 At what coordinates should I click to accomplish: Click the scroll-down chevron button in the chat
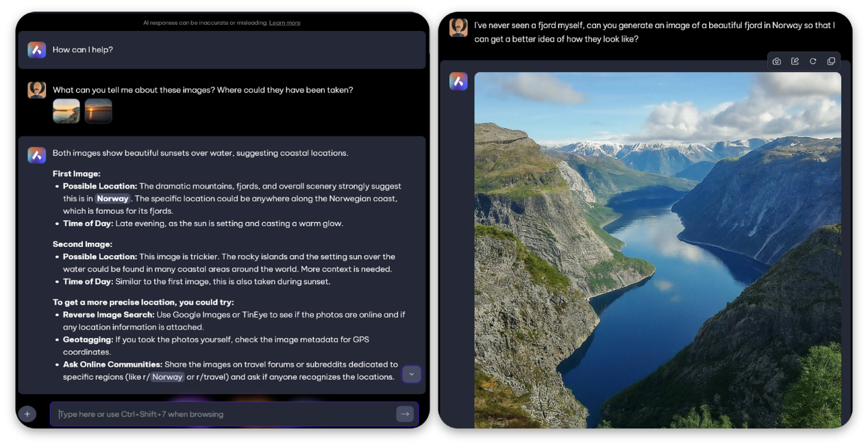(x=412, y=374)
